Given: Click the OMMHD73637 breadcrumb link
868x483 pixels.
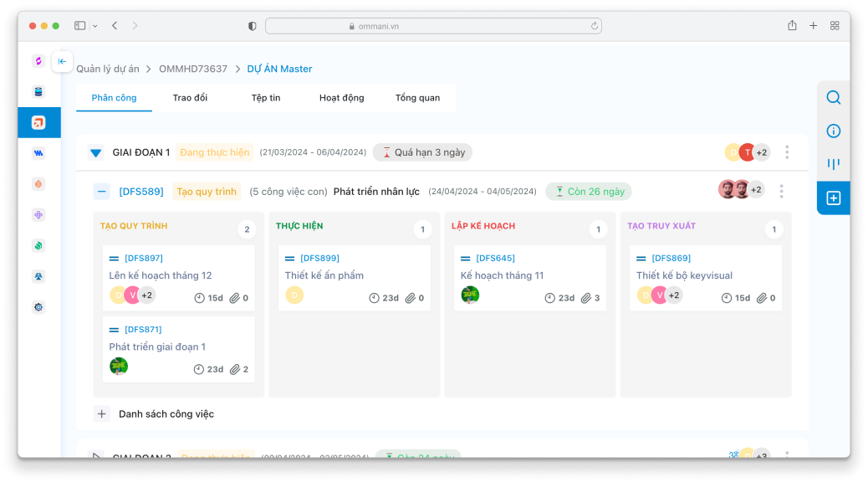Looking at the screenshot, I should point(193,69).
